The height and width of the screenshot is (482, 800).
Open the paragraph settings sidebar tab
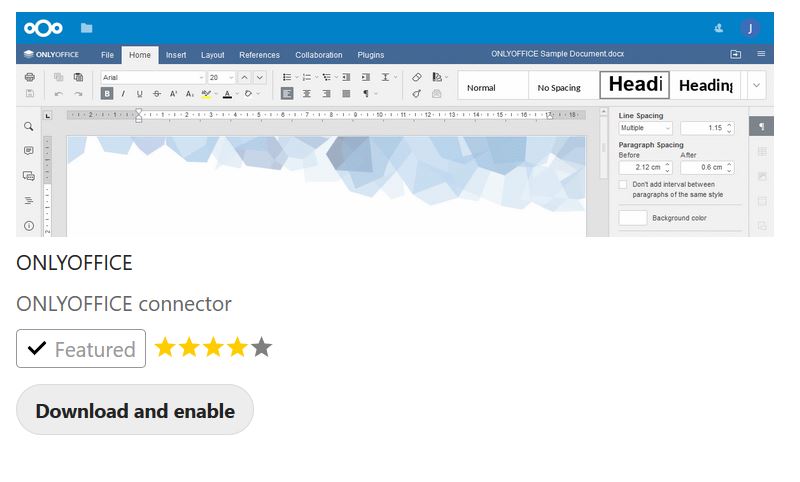(x=761, y=127)
